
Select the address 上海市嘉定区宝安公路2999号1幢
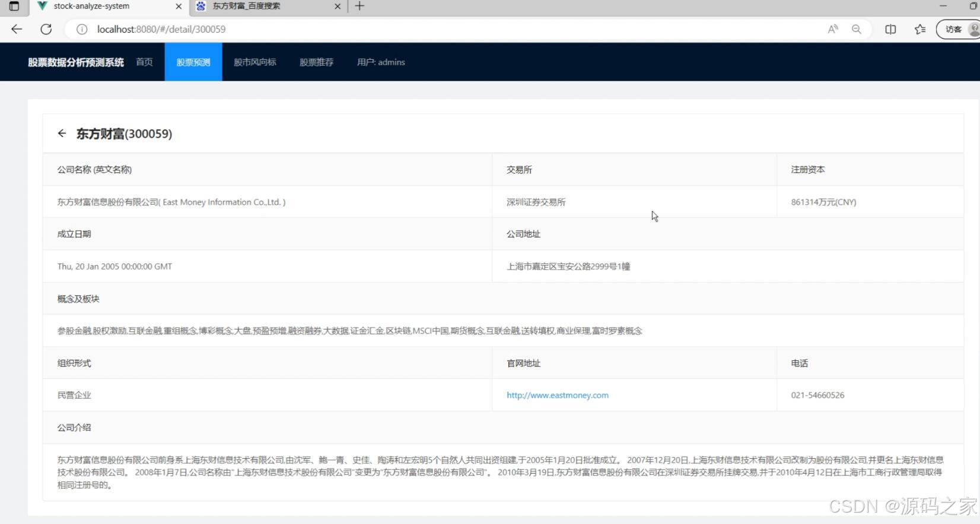(568, 267)
